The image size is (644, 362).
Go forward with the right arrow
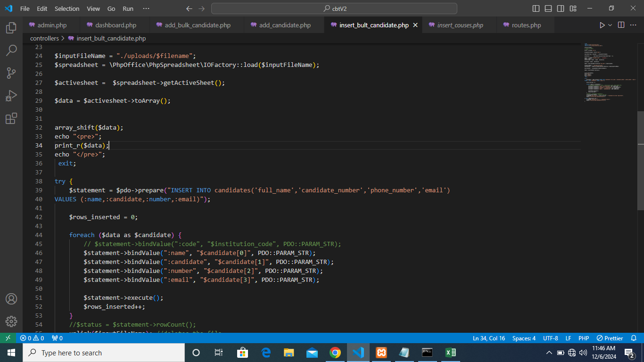202,8
